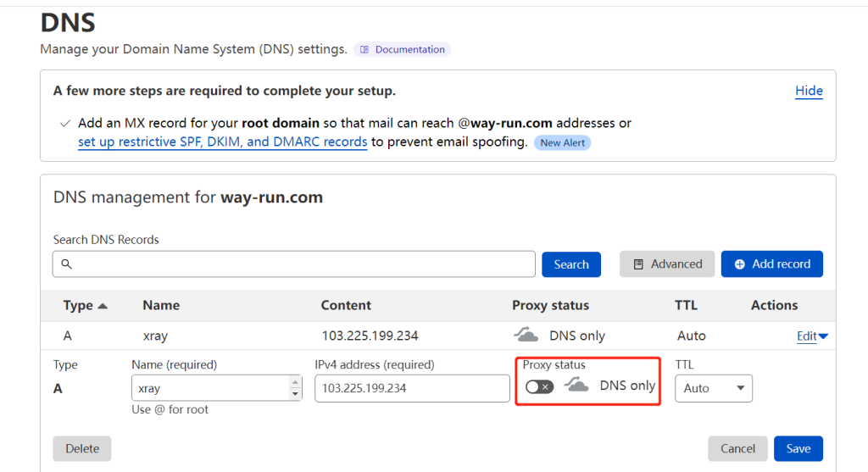
Task: Open the SPF, DKIM, and DMARC records link
Action: (x=222, y=142)
